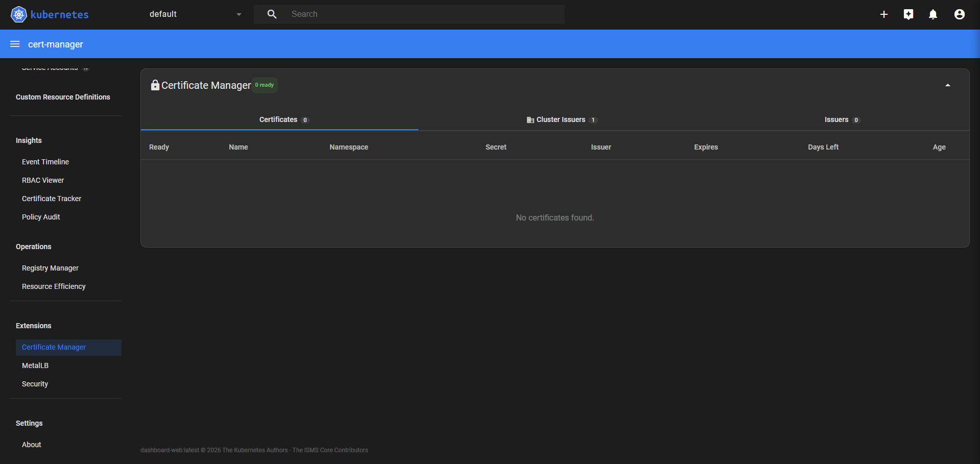Click the Cluster Issuers tab icon
The width and height of the screenshot is (980, 464).
click(530, 120)
